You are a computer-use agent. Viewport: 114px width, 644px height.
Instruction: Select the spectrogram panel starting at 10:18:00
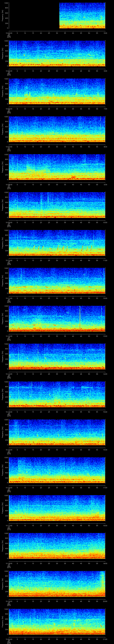click(x=57, y=546)
